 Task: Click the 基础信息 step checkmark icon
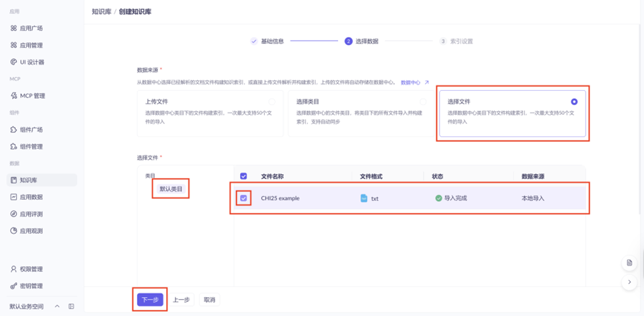(x=254, y=41)
